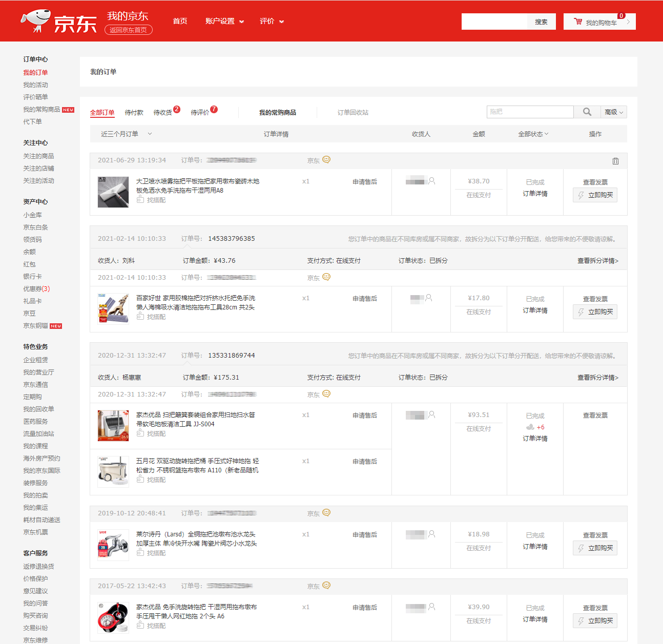The image size is (663, 644).
Task: Click 立即购买 for ¥39.90 order
Action: (595, 621)
